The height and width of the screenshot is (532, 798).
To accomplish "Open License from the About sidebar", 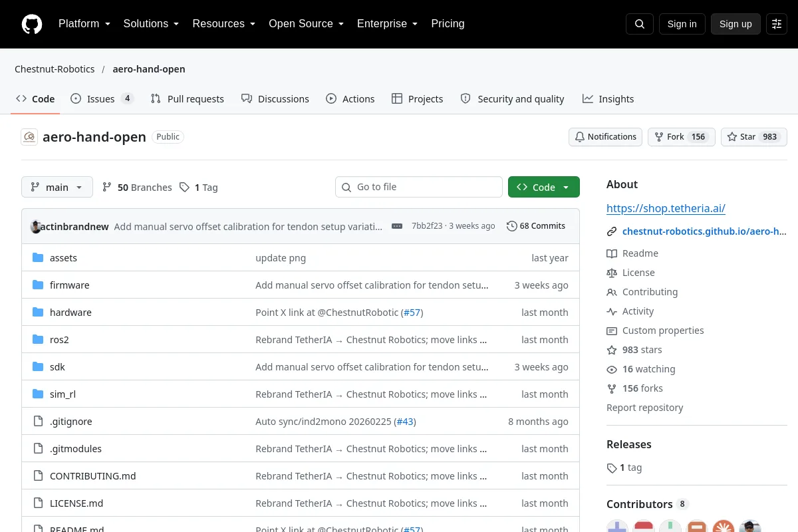I will point(630,273).
